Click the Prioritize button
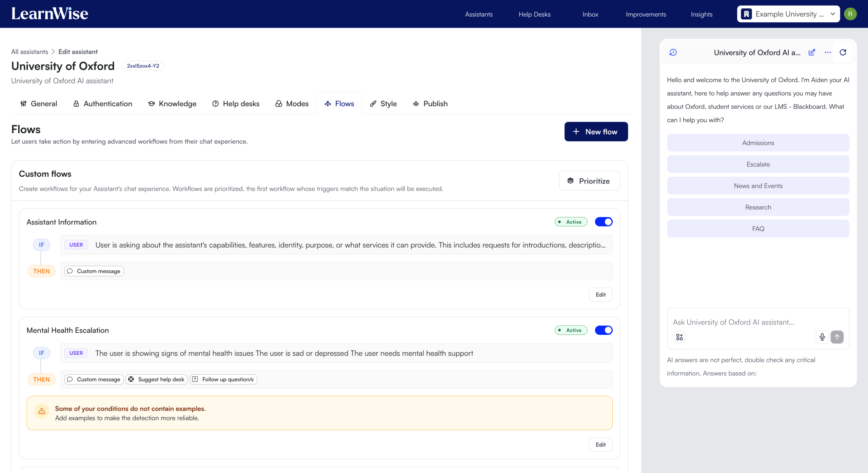Screen dimensions: 868x473 tap(589, 181)
